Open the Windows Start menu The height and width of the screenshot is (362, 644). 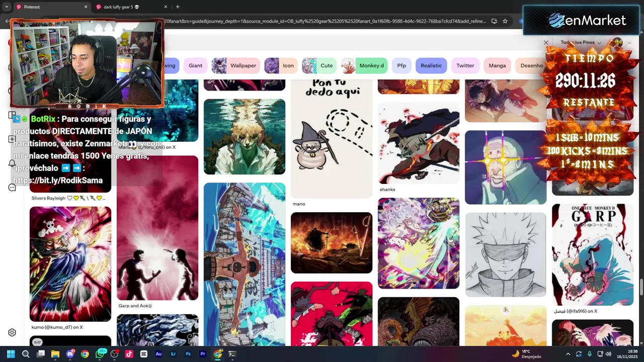(11, 354)
